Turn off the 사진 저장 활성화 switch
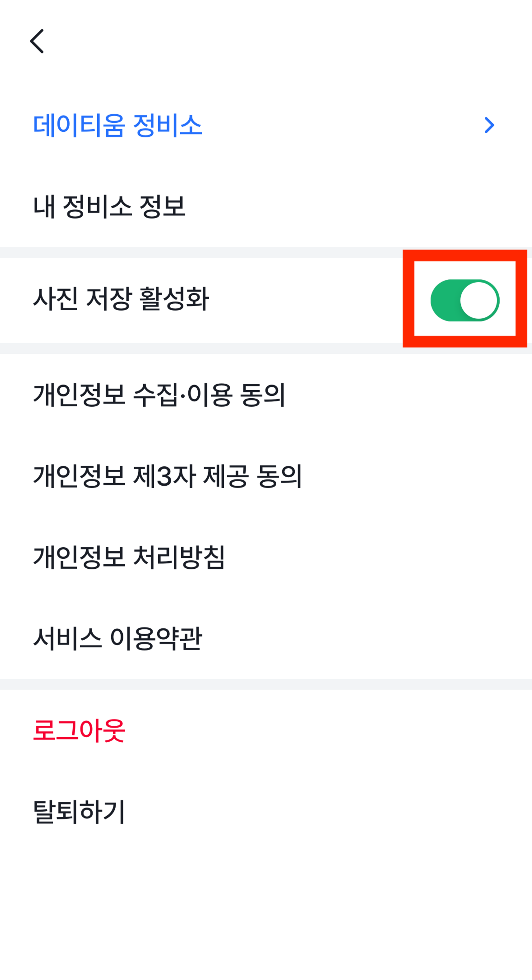 click(x=464, y=300)
